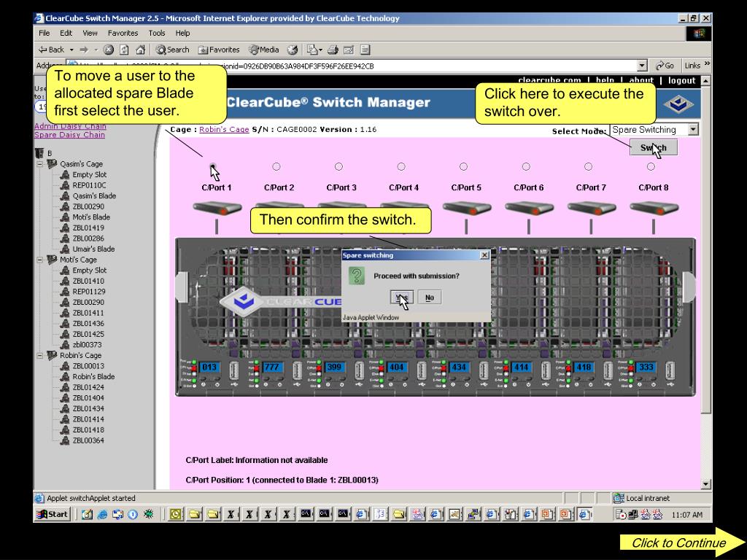Open the Help menu
This screenshot has width=747, height=560.
pyautogui.click(x=182, y=33)
